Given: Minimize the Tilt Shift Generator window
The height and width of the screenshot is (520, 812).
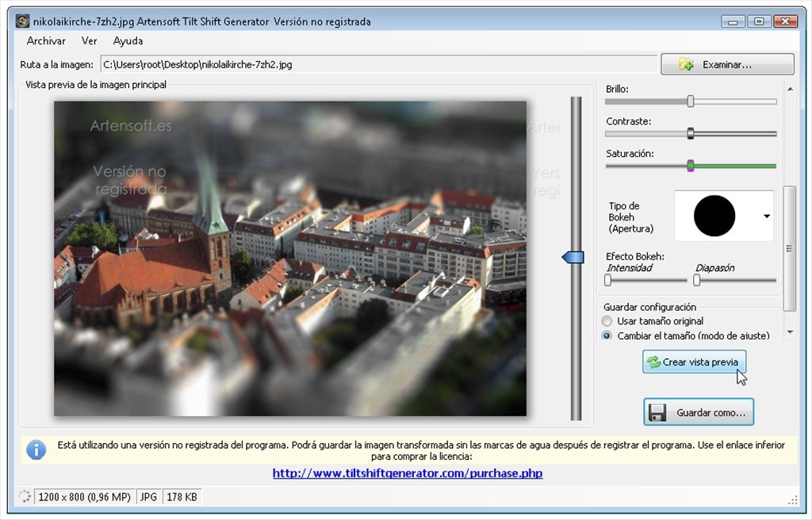Looking at the screenshot, I should point(733,21).
